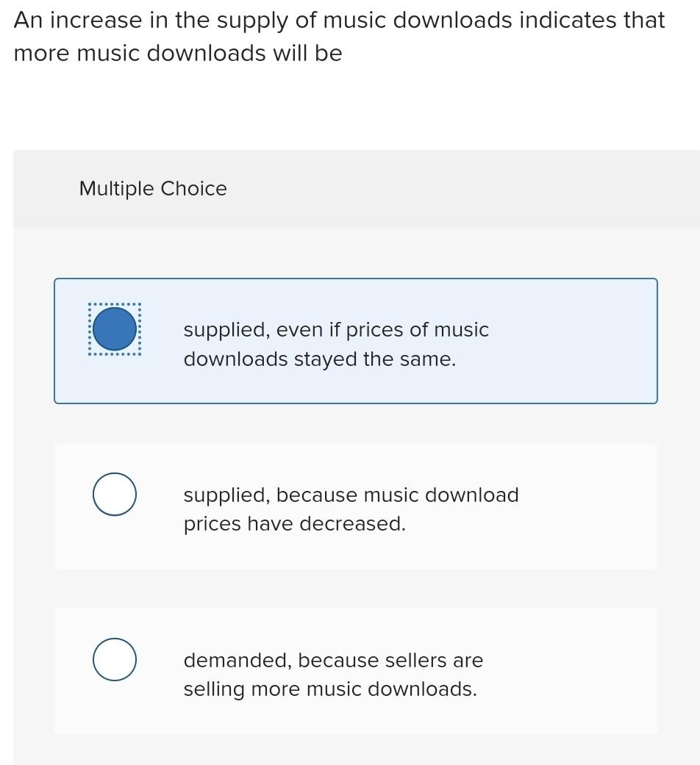Click the gray Multiple Choice banner area
The height and width of the screenshot is (765, 700).
(x=357, y=189)
